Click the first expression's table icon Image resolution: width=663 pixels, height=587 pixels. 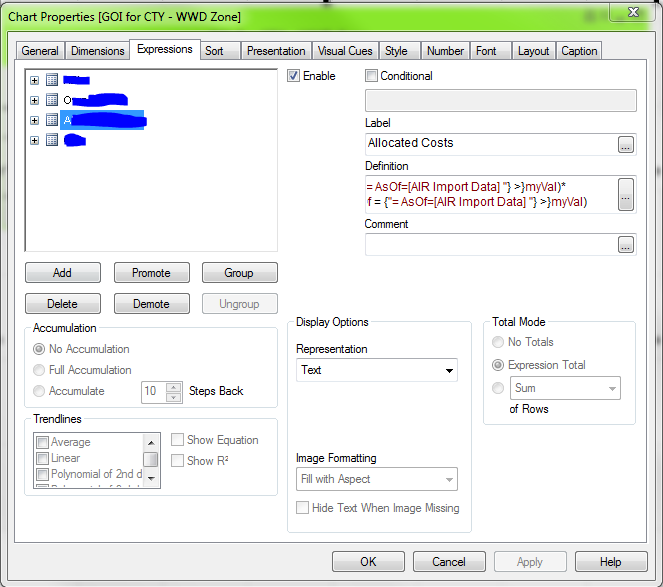click(x=52, y=80)
